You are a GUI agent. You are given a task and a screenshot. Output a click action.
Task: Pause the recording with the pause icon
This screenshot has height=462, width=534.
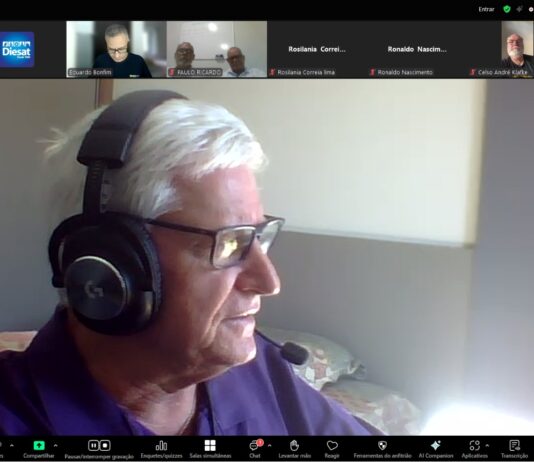[93, 445]
